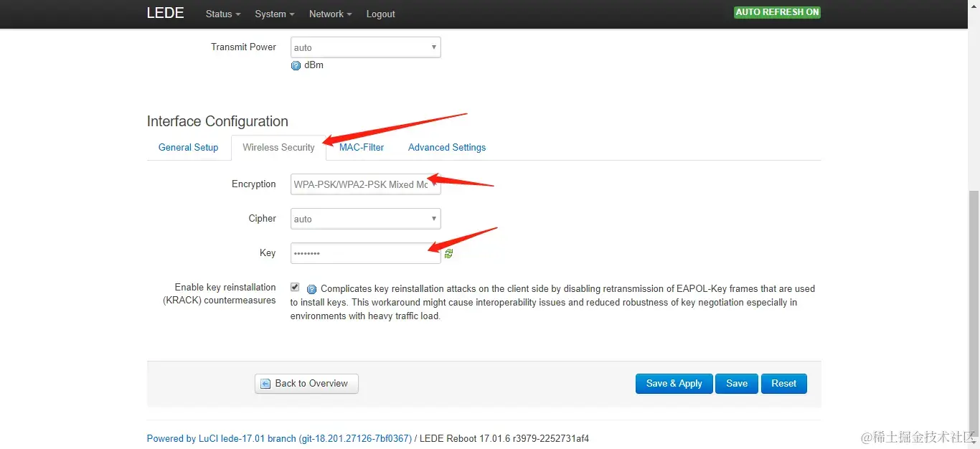This screenshot has width=980, height=449.
Task: Open the Advanced Settings tab
Action: 447,147
